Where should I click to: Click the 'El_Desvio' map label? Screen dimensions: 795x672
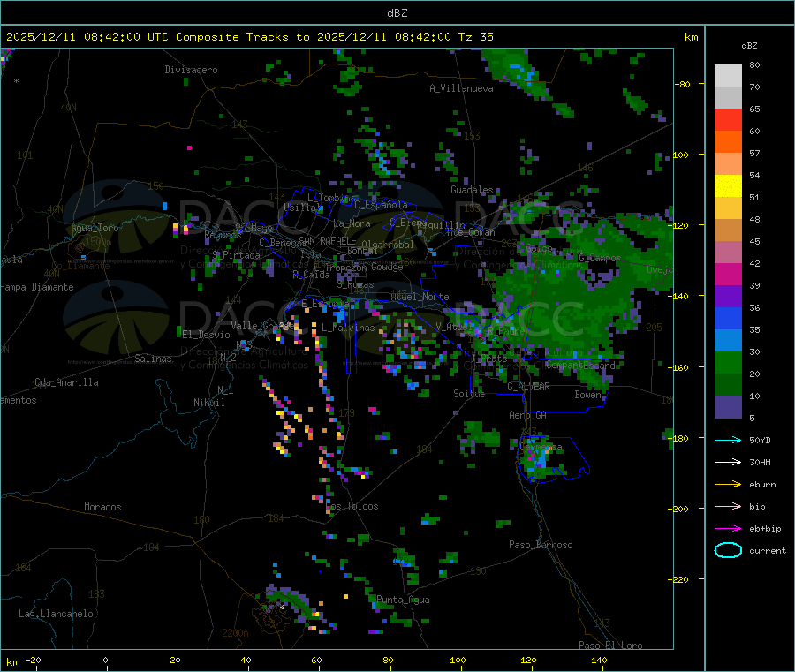(x=206, y=335)
